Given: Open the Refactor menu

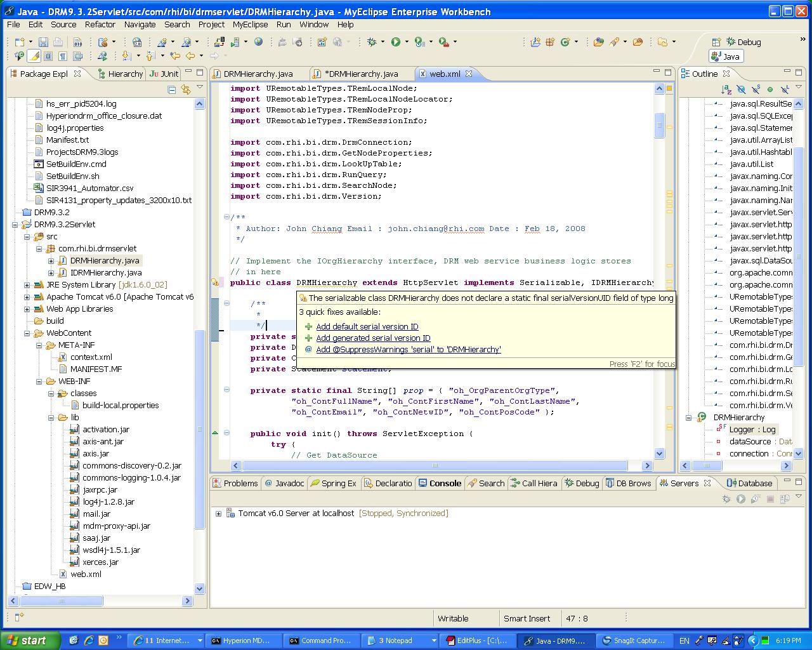Looking at the screenshot, I should (x=100, y=25).
